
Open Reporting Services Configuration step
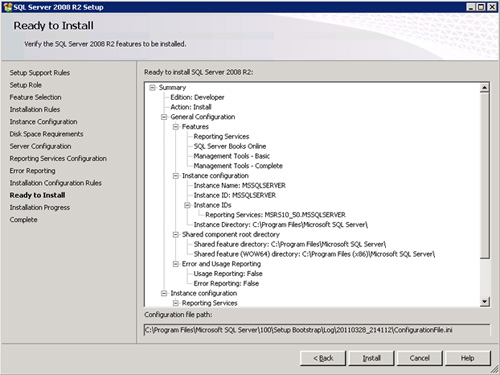coord(58,158)
